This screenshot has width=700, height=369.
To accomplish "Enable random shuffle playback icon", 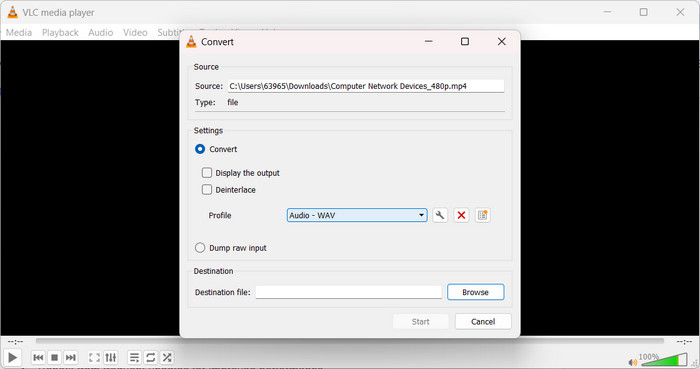I will click(x=167, y=357).
